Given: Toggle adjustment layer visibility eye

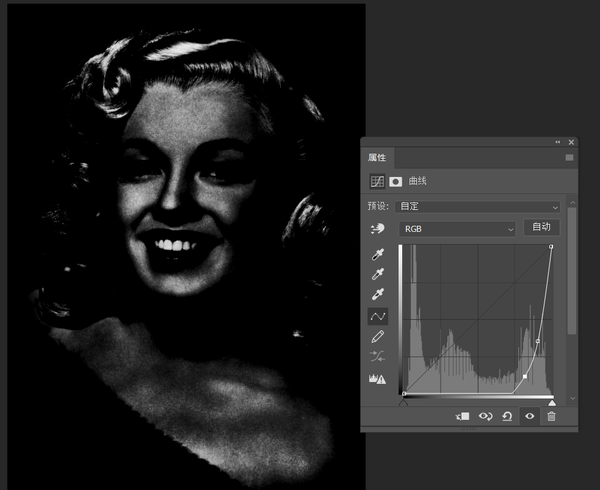Looking at the screenshot, I should (x=530, y=416).
